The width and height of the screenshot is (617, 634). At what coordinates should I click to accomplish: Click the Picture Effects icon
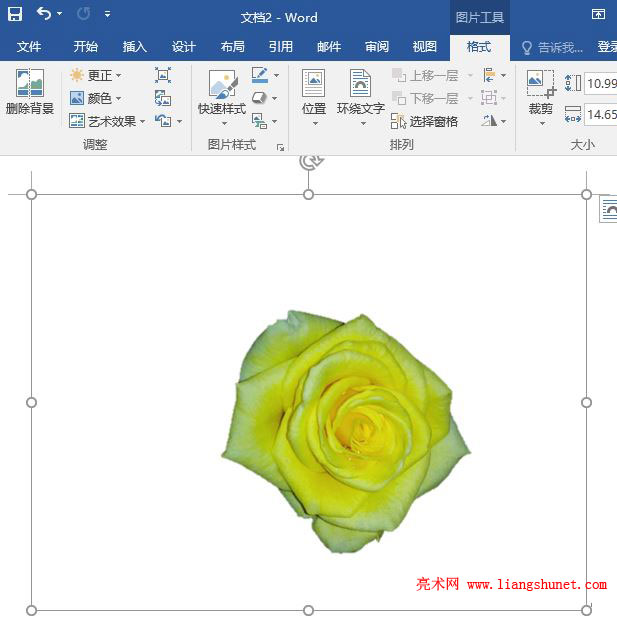(x=259, y=98)
